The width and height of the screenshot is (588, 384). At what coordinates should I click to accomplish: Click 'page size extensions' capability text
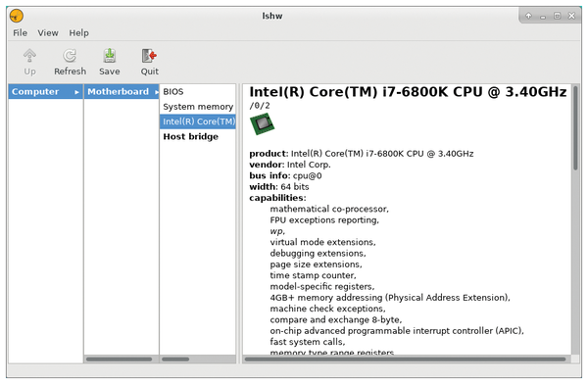[x=316, y=264]
